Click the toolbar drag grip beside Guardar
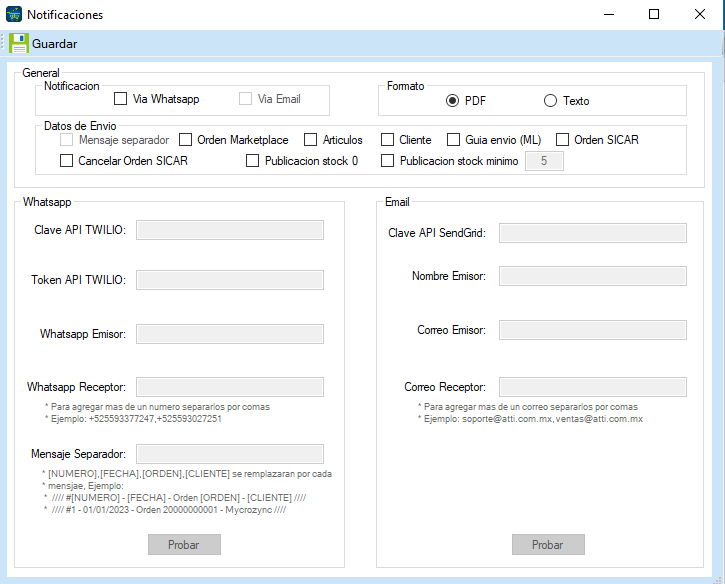Image resolution: width=725 pixels, height=584 pixels. click(x=3, y=43)
